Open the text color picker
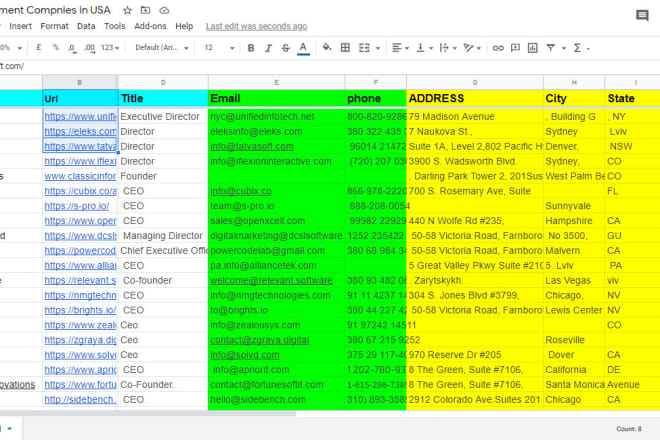 click(x=303, y=48)
